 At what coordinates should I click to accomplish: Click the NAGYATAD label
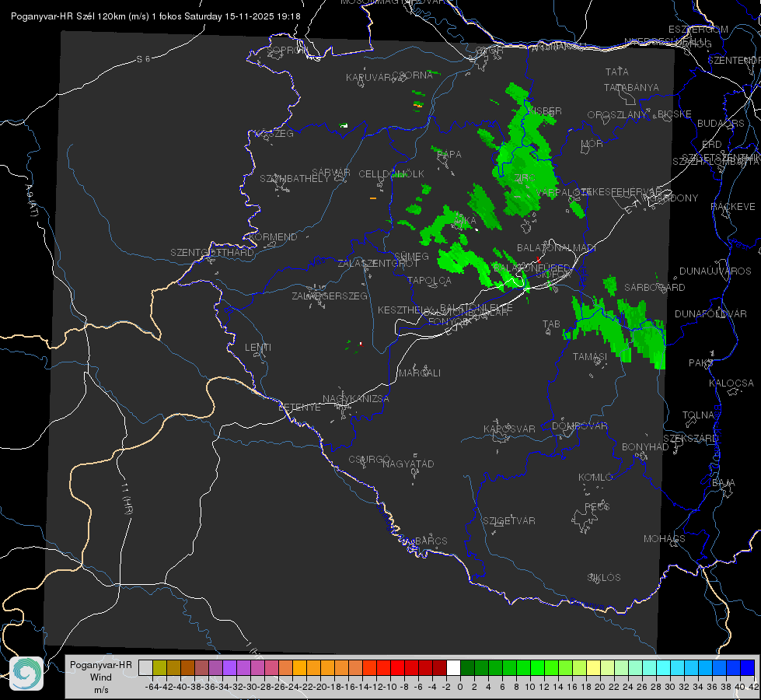408,464
